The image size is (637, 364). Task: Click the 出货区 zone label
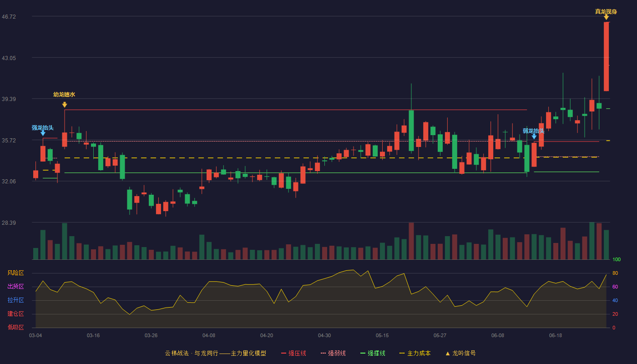tap(16, 287)
